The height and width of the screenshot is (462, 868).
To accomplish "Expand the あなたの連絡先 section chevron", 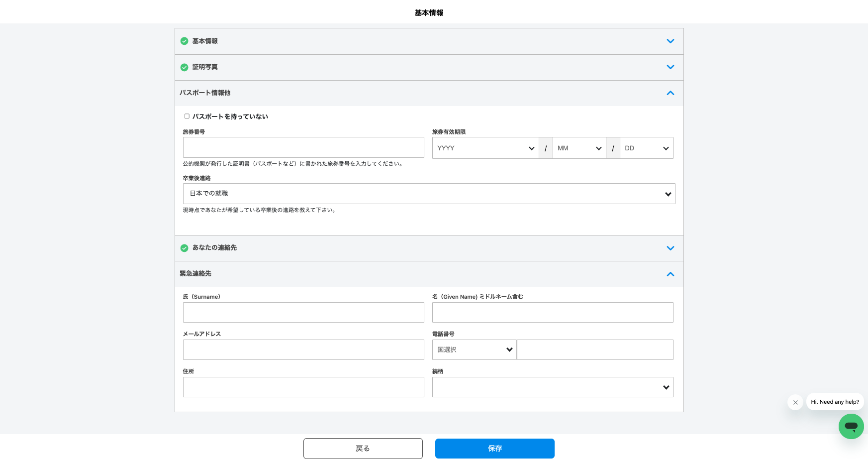I will [671, 248].
